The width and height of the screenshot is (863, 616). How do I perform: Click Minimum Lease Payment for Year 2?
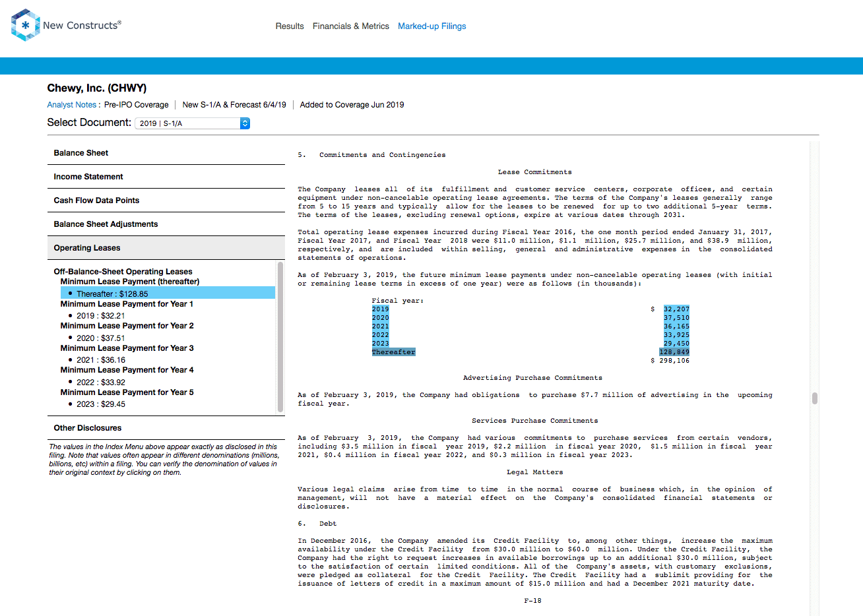pos(127,326)
